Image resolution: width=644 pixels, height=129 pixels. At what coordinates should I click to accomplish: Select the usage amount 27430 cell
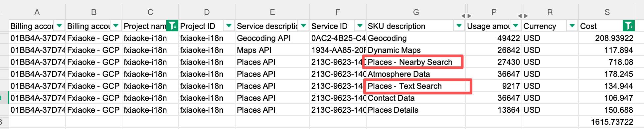494,62
